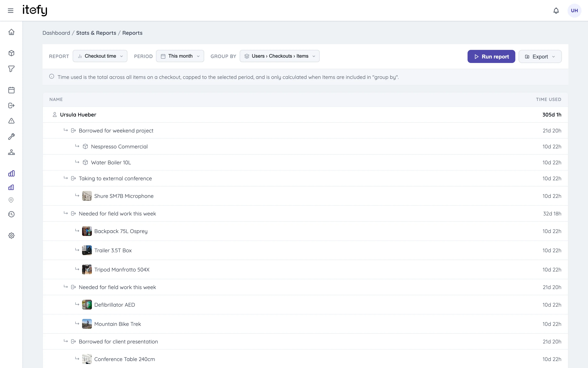
Task: Open the settings gear sidebar icon
Action: pyautogui.click(x=11, y=235)
